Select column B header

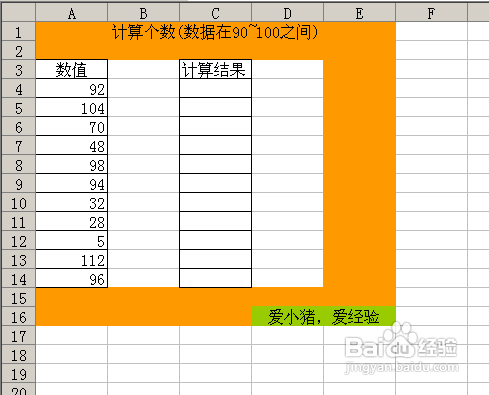click(144, 13)
